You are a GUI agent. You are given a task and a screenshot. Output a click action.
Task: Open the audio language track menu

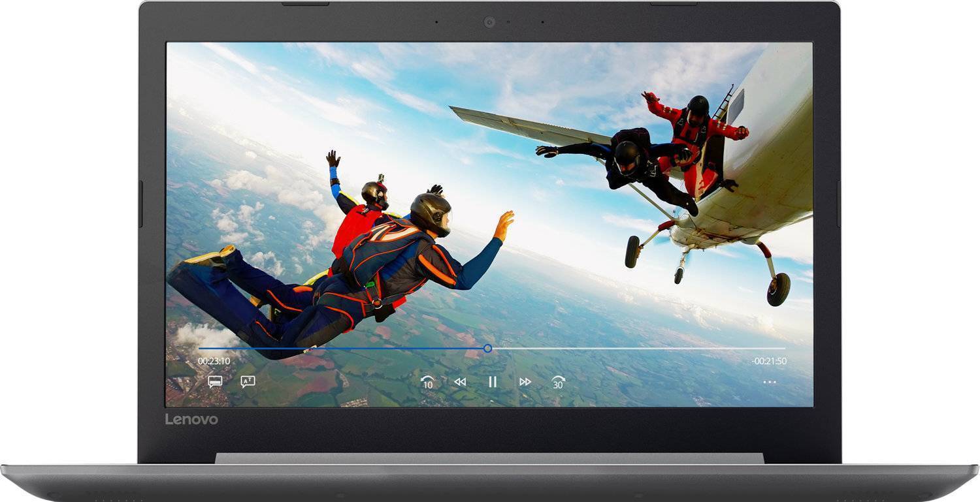coord(248,382)
